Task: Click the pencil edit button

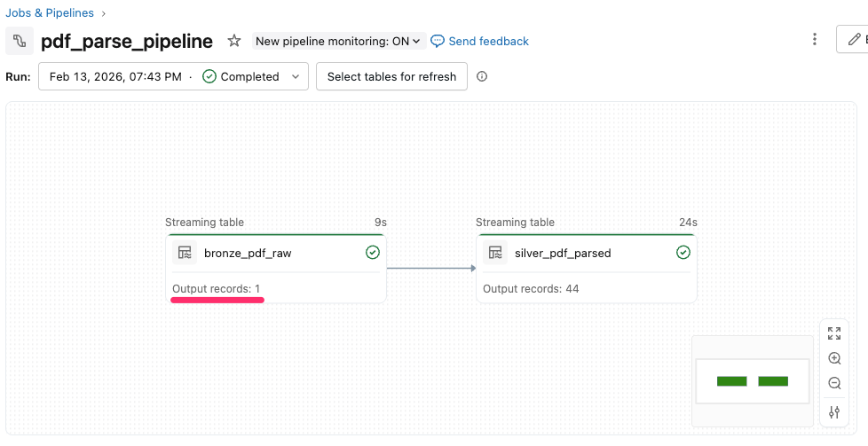Action: (853, 39)
